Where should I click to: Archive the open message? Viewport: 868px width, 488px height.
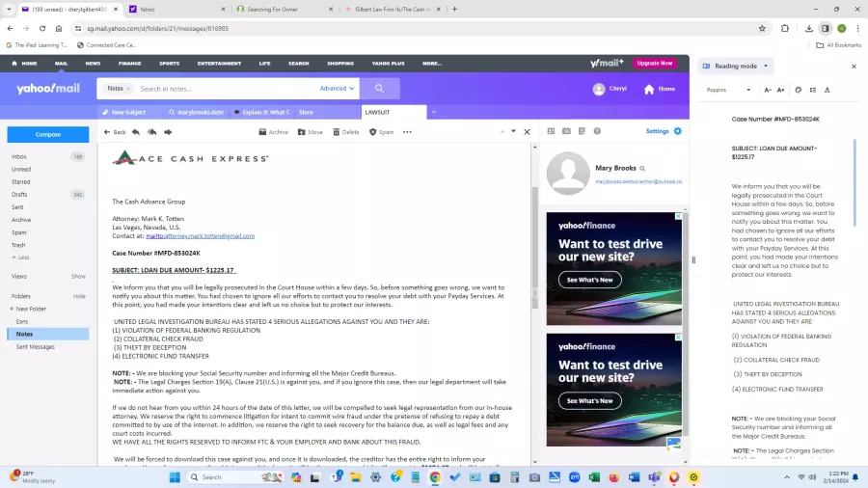point(274,132)
